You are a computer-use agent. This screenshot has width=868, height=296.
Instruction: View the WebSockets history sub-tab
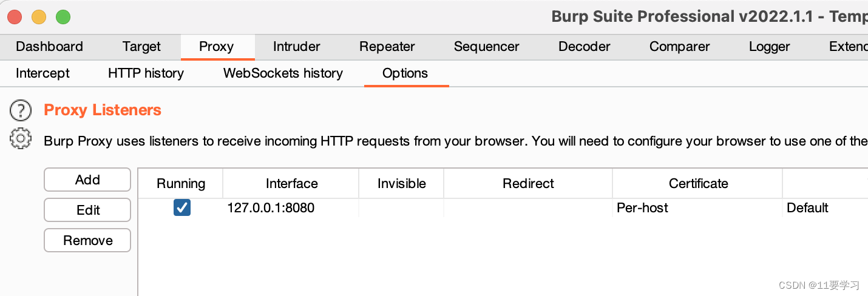point(283,73)
